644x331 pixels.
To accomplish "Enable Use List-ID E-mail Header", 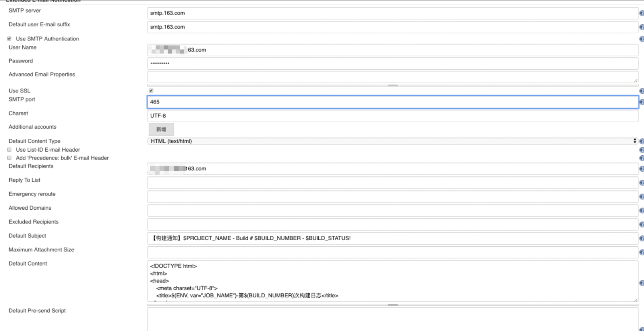I will tap(9, 150).
